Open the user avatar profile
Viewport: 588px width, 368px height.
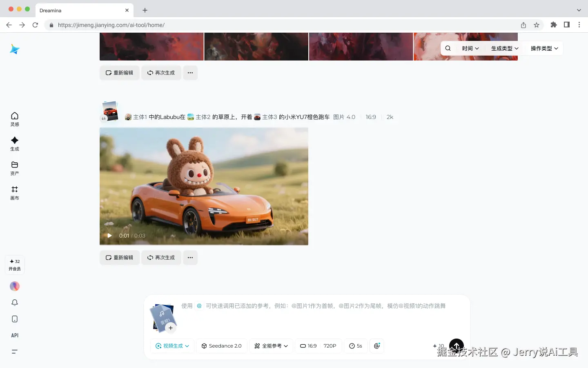pyautogui.click(x=15, y=286)
